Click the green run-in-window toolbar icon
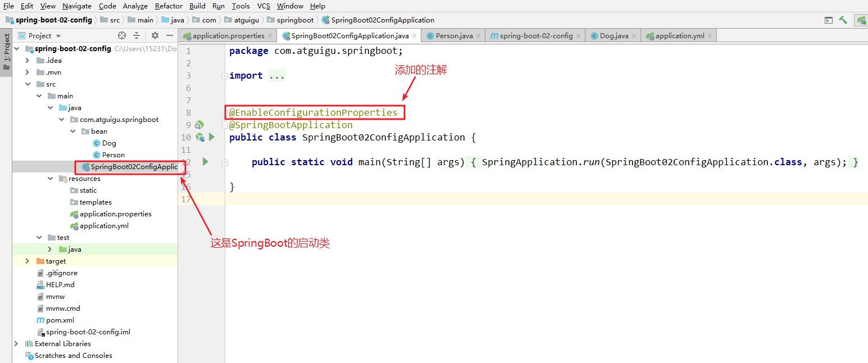 click(x=828, y=20)
